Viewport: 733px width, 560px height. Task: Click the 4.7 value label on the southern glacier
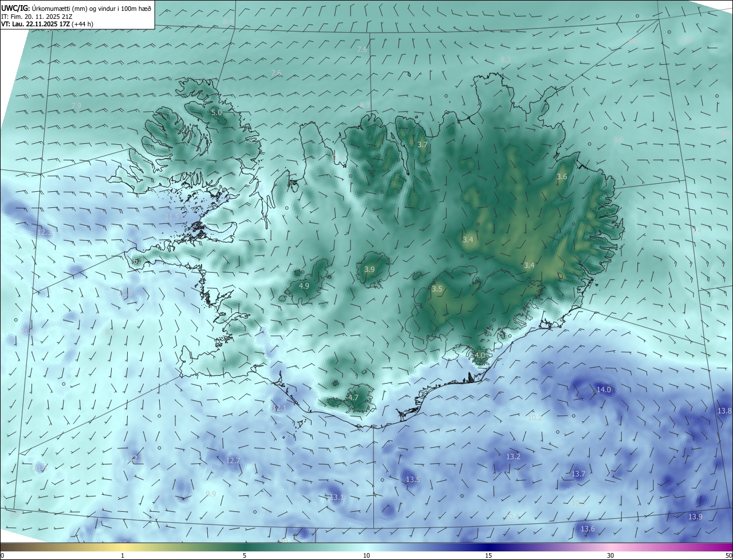coord(353,397)
